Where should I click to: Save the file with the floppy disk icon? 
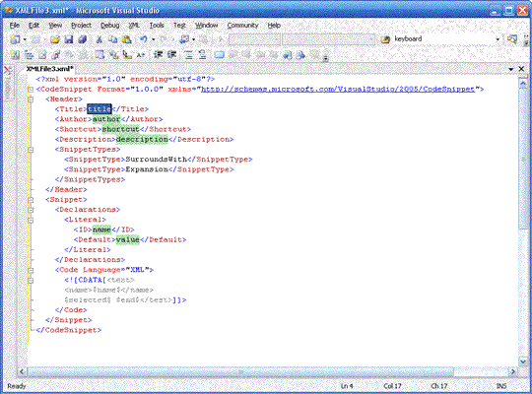click(69, 39)
